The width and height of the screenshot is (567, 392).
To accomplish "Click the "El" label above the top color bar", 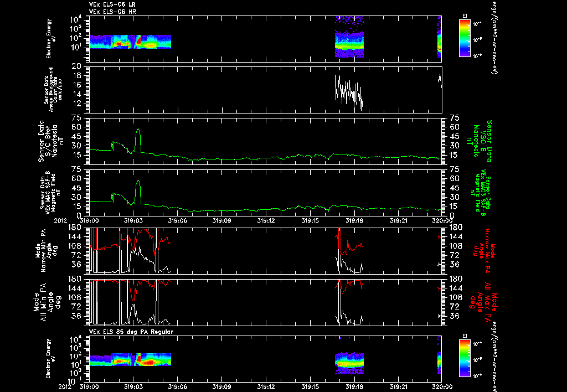I will tap(465, 16).
